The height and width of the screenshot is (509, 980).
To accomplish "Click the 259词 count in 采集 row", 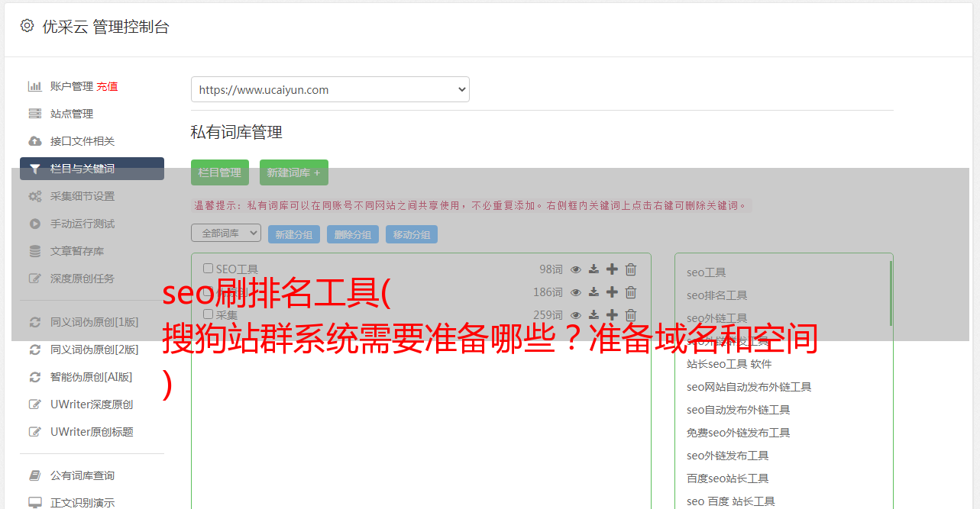I will (x=548, y=315).
